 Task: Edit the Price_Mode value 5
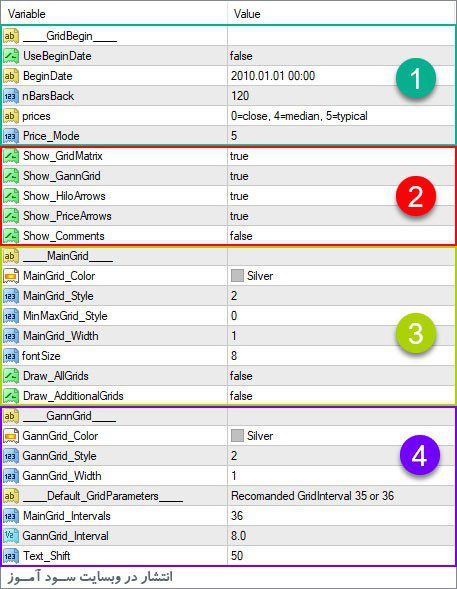coord(234,136)
